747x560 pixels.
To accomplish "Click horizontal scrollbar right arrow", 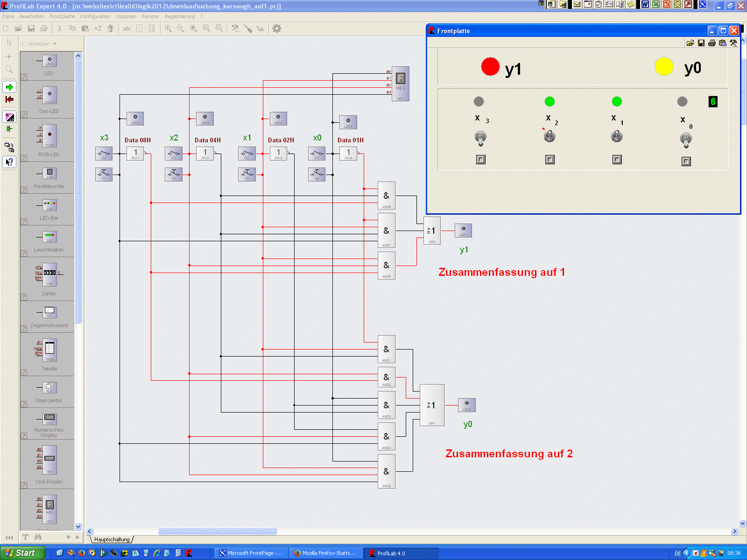I will 734,531.
